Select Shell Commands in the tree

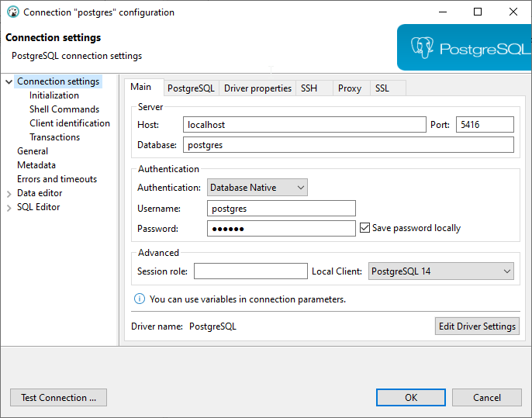(x=64, y=109)
